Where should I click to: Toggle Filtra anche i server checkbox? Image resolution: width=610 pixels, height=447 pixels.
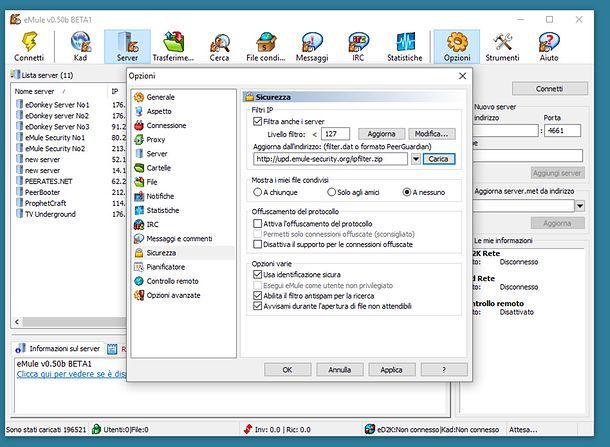[257, 121]
